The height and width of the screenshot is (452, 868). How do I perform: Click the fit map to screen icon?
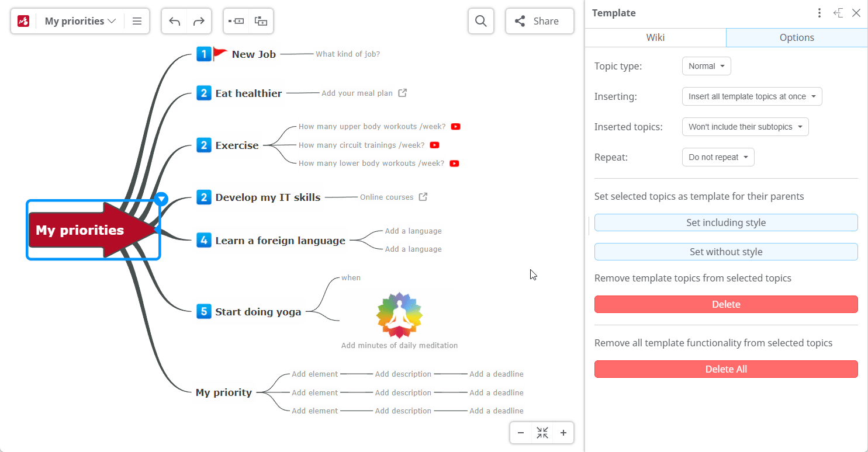pos(542,433)
